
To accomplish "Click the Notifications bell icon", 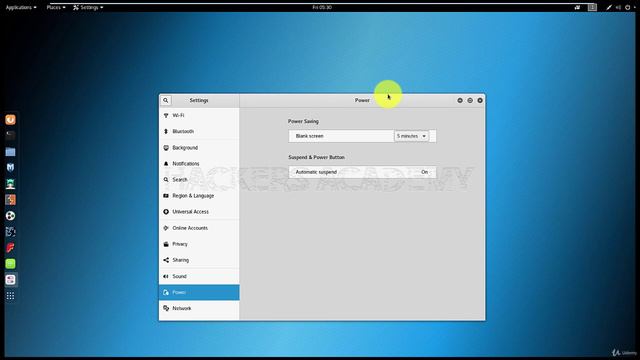I will (166, 164).
